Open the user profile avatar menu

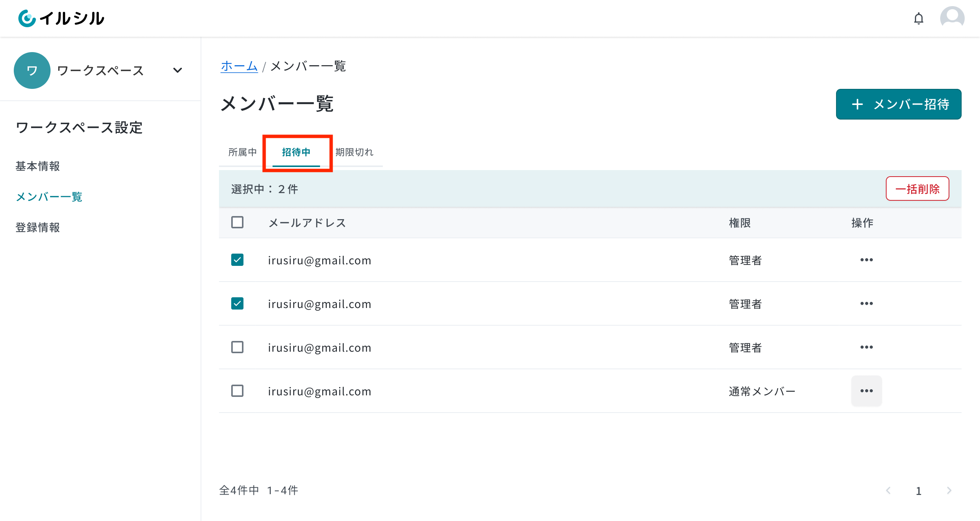952,18
